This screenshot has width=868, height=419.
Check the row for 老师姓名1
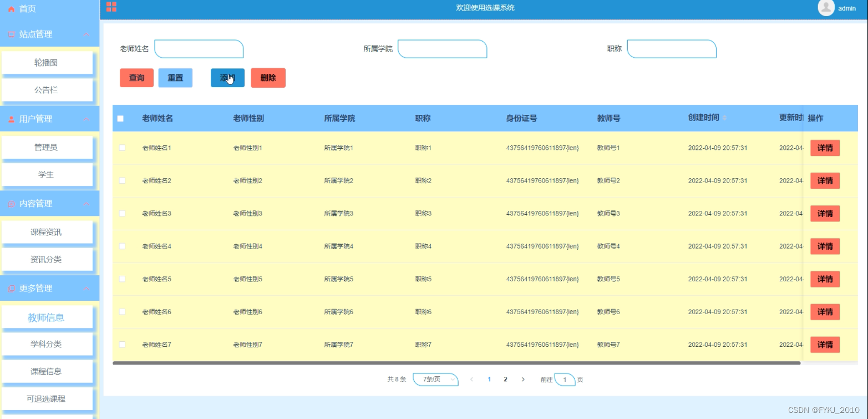122,148
